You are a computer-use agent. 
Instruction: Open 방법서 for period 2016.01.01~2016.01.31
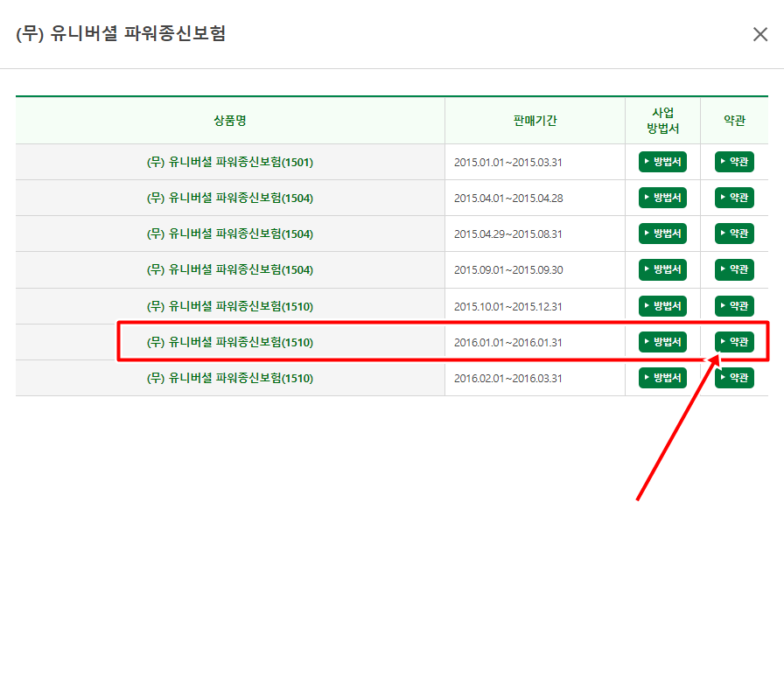[x=662, y=342]
